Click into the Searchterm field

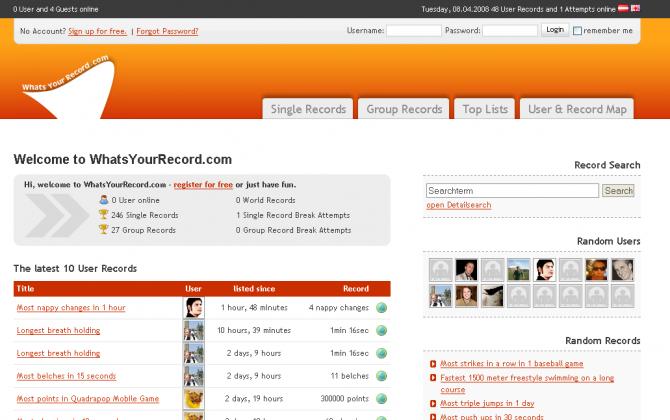tap(512, 191)
